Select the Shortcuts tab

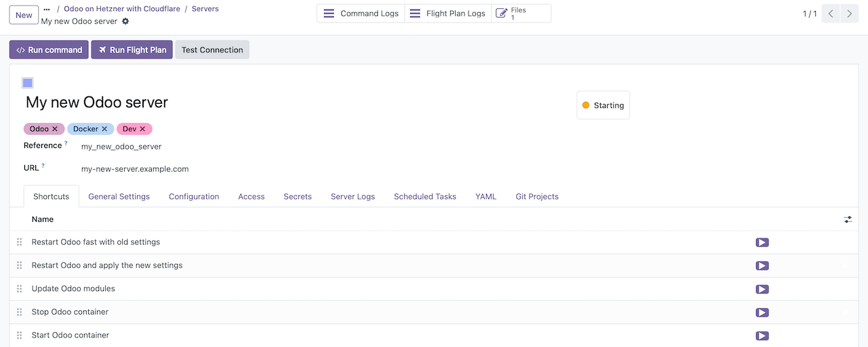pos(52,196)
